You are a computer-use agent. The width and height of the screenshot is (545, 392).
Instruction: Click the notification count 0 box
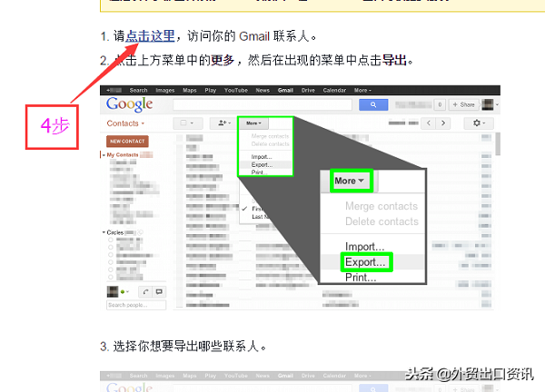440,104
